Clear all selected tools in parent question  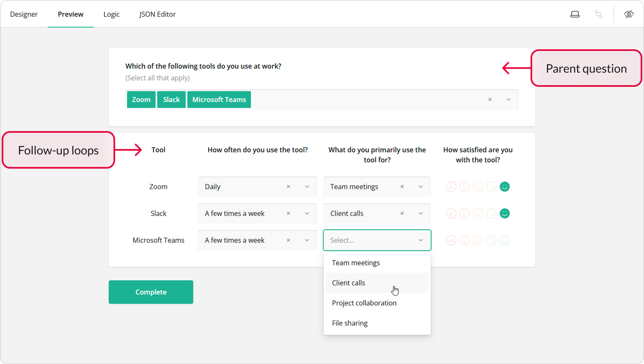pyautogui.click(x=490, y=100)
